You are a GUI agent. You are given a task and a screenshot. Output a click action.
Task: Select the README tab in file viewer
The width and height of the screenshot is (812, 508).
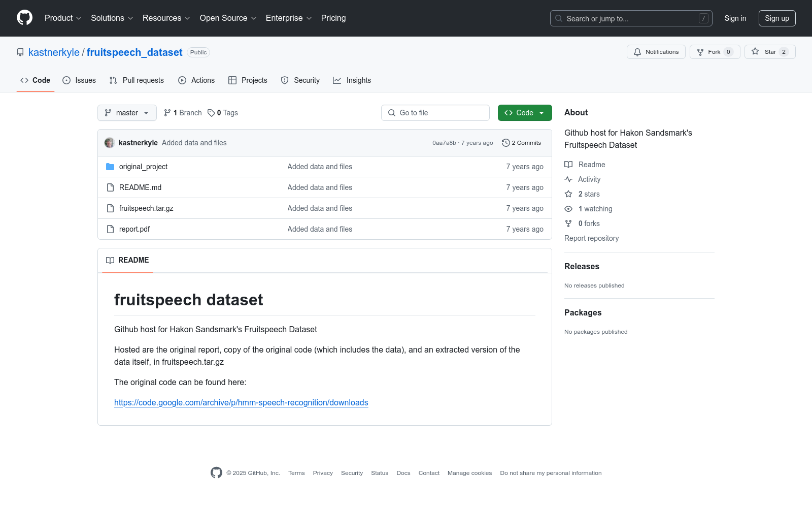[x=127, y=260]
